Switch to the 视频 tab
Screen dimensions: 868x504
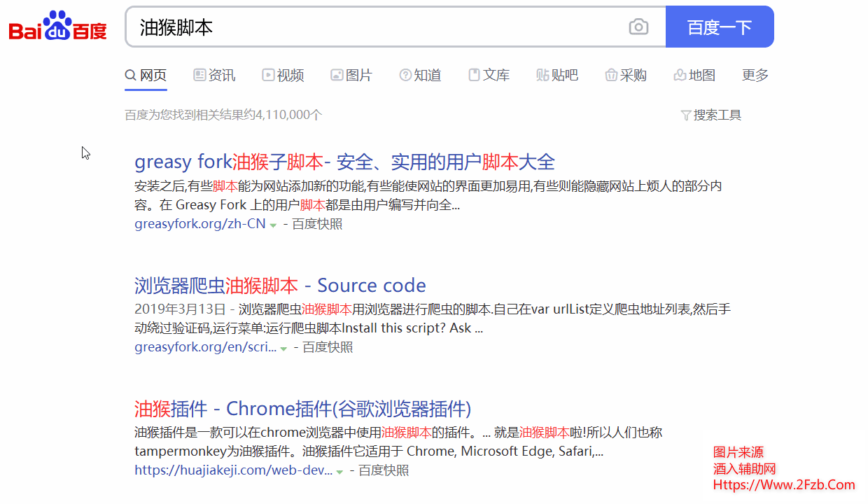point(283,75)
